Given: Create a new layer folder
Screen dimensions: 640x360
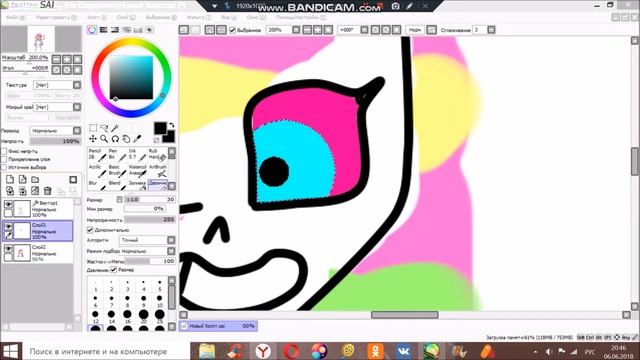Looking at the screenshot, I should (x=35, y=180).
